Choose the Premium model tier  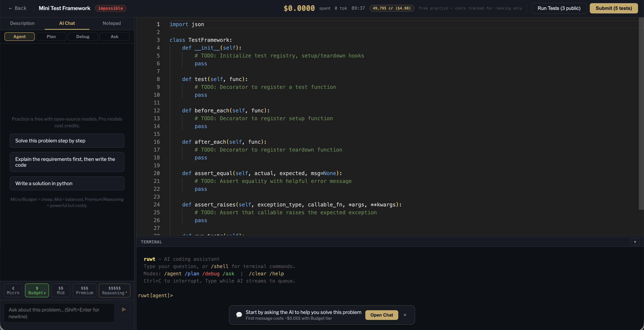(x=84, y=290)
